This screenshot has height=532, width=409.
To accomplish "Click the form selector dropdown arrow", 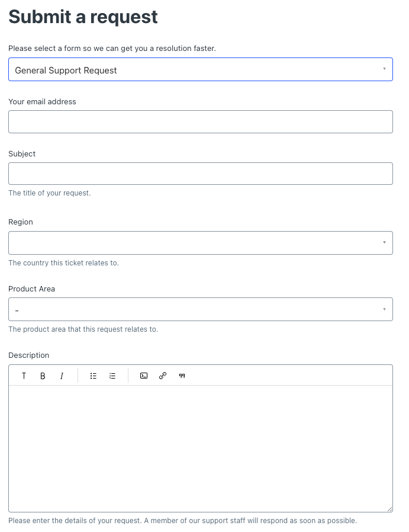I will click(x=384, y=69).
